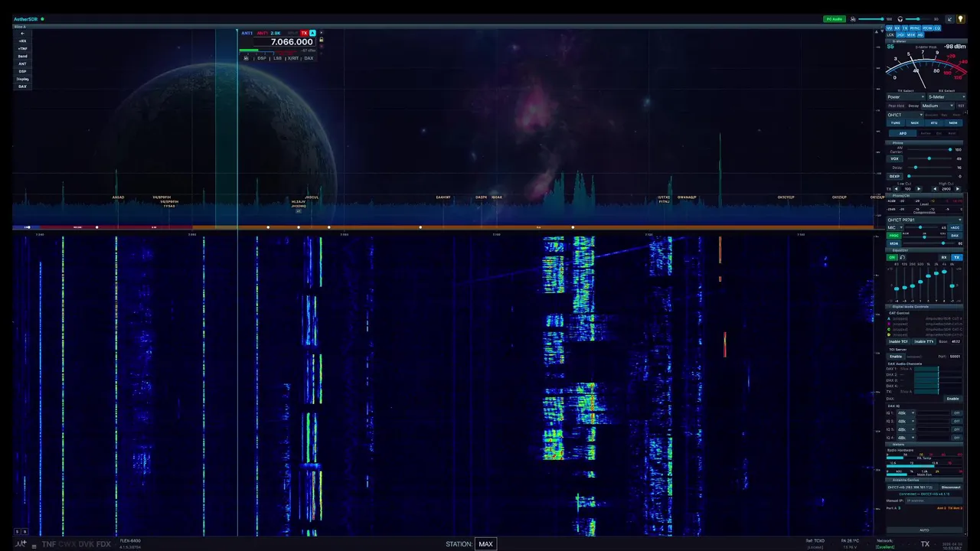Click the collapse panel arrow icon

[x=950, y=19]
